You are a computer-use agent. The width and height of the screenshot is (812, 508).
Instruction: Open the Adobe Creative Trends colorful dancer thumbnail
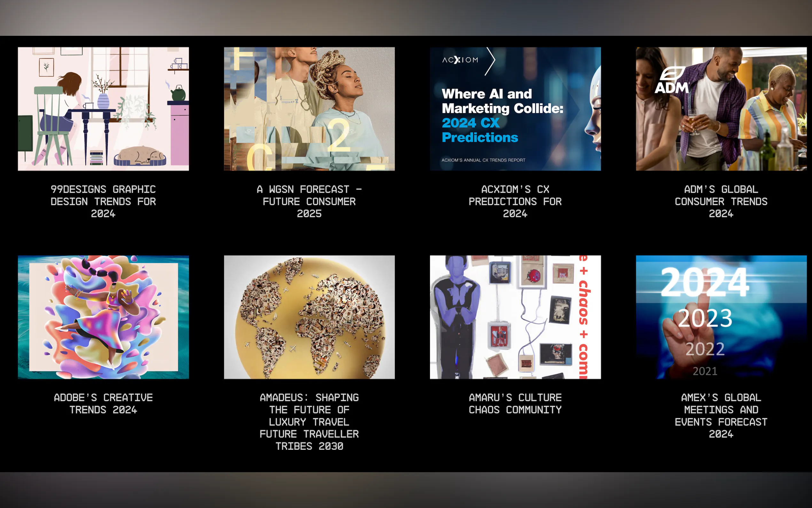pyautogui.click(x=103, y=317)
